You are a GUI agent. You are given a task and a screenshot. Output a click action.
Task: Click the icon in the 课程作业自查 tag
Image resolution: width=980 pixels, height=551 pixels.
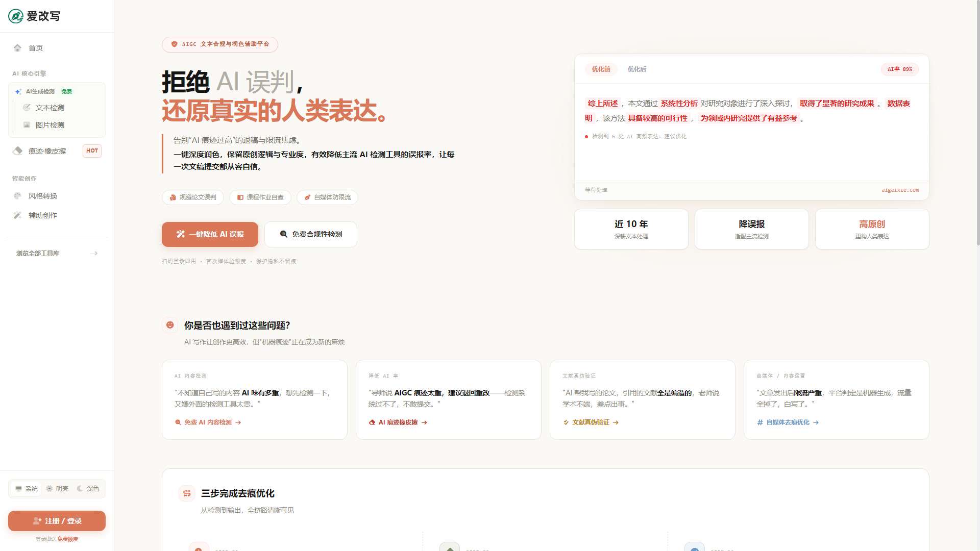tap(240, 197)
